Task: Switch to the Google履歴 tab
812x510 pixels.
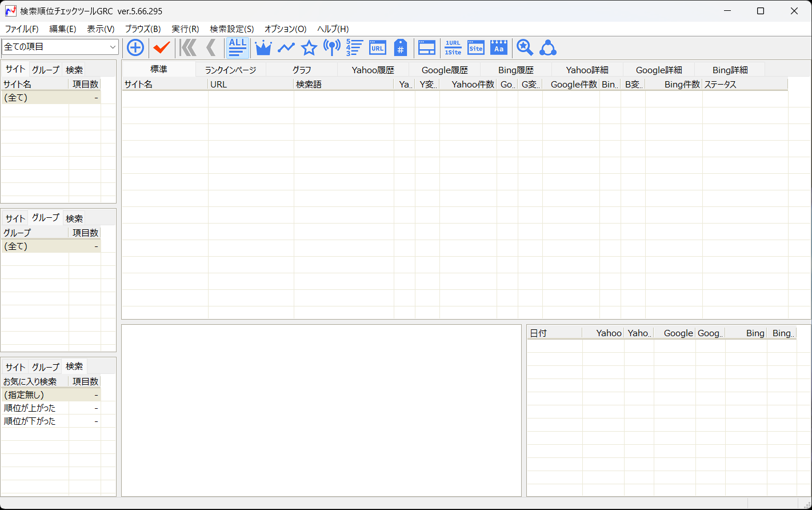Action: [445, 70]
